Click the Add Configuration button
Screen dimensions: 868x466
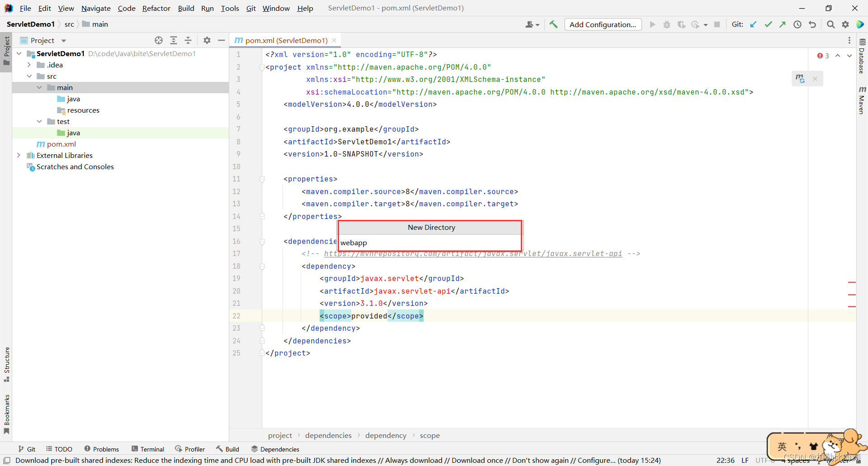coord(603,24)
